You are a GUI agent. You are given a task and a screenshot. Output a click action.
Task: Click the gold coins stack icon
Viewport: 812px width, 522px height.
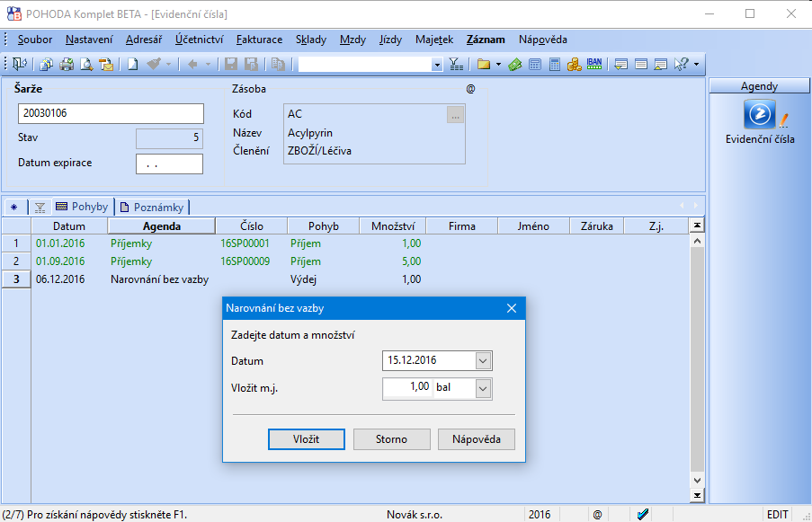tap(575, 64)
